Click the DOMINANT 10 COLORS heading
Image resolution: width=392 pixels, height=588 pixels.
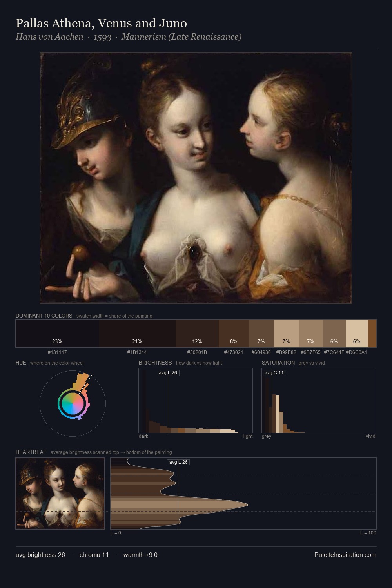tap(44, 316)
